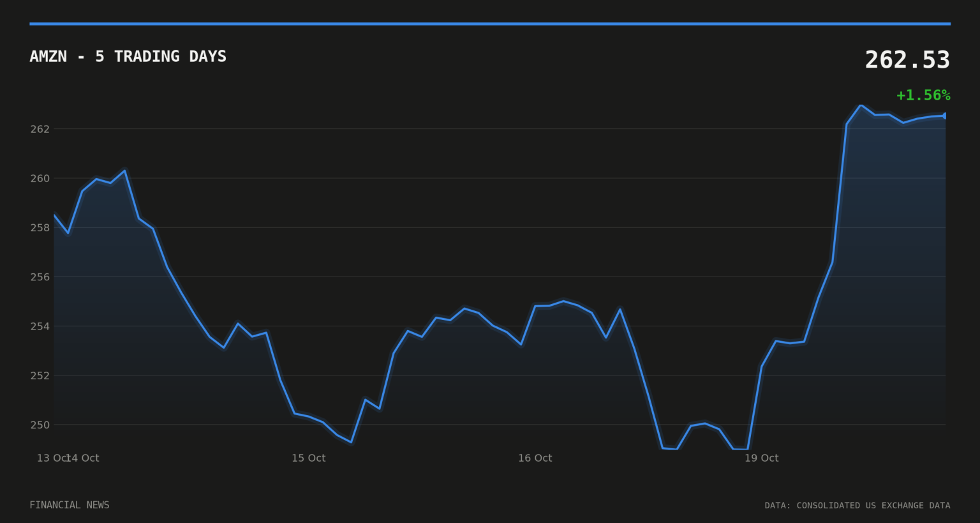Select the current price value 262.53
The image size is (980, 523).
click(x=907, y=60)
